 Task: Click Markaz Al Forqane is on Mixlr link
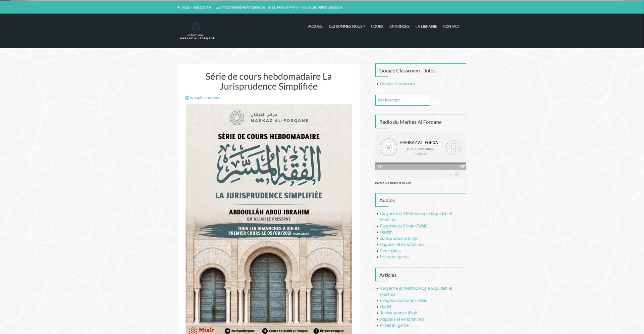click(x=393, y=183)
